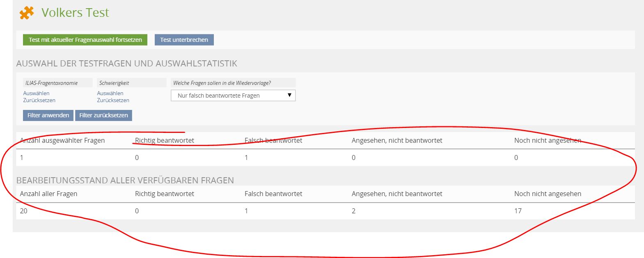Viewport: 644px width, 258px height.
Task: Click Auswählen under Schwierigkeit
Action: [110, 93]
